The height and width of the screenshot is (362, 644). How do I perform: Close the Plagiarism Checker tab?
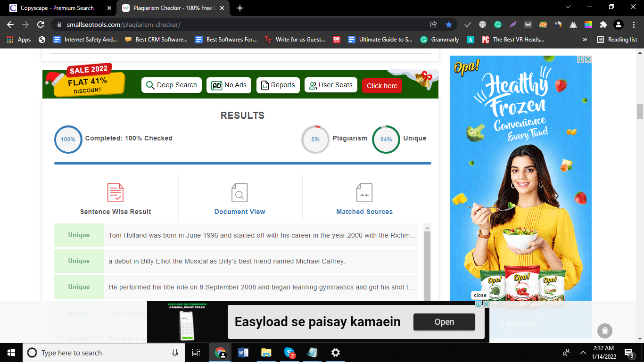223,8
